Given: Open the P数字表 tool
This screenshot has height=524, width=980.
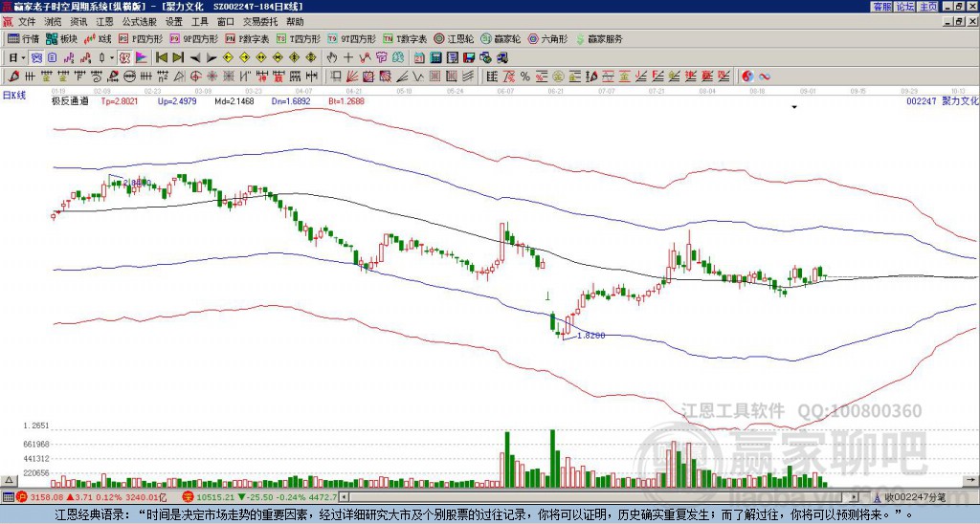Looking at the screenshot, I should pos(248,38).
